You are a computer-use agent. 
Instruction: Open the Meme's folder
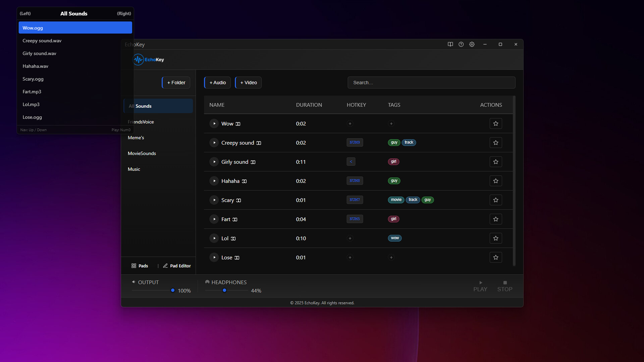pos(158,137)
